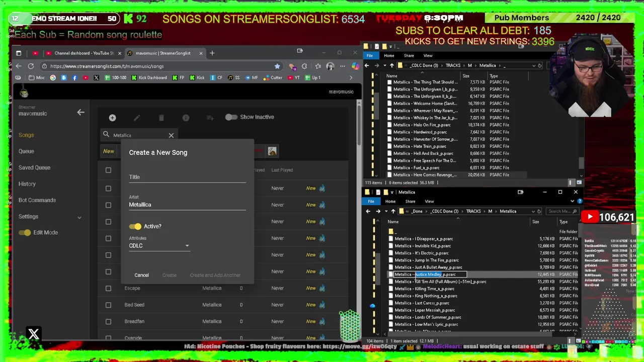644x362 pixels.
Task: Expand the Settings section in sidebar
Action: pyautogui.click(x=79, y=217)
